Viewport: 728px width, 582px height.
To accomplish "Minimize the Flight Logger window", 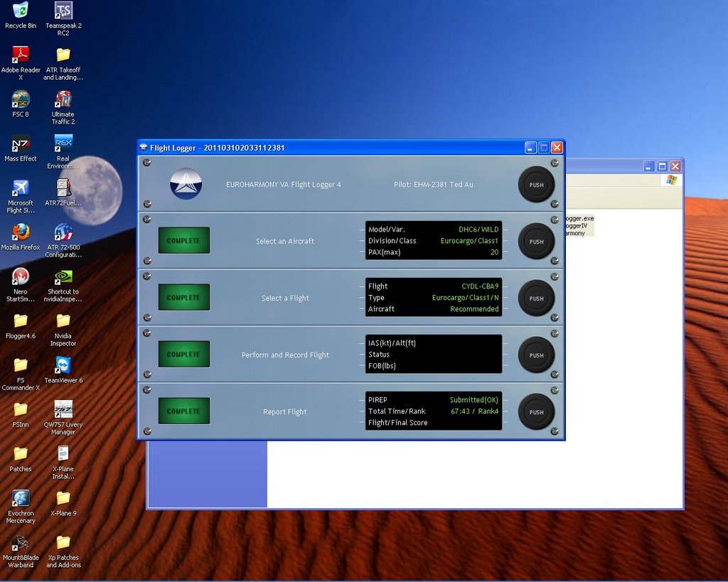I will [530, 148].
